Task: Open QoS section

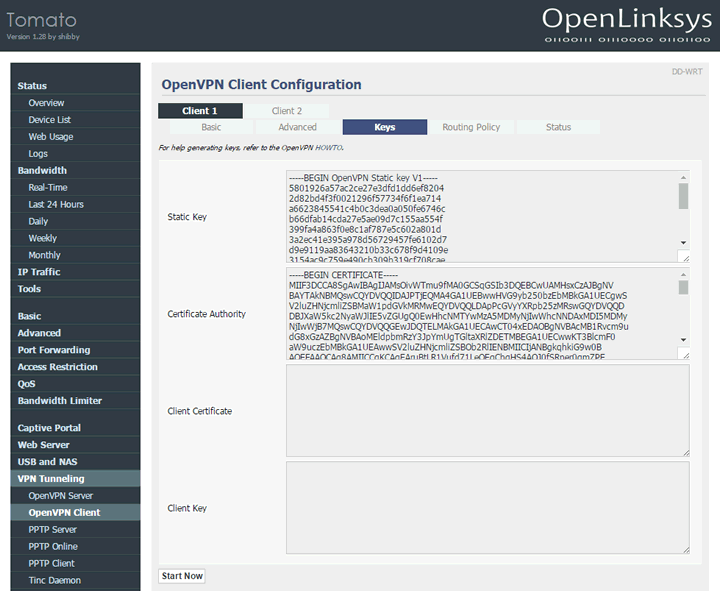Action: click(x=75, y=384)
